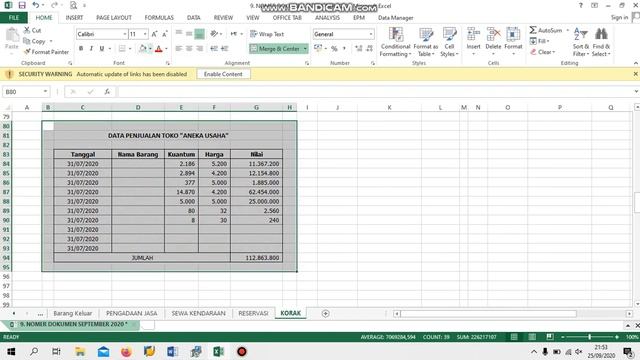Apply percent style icon
The image size is (640, 360).
(x=334, y=49)
